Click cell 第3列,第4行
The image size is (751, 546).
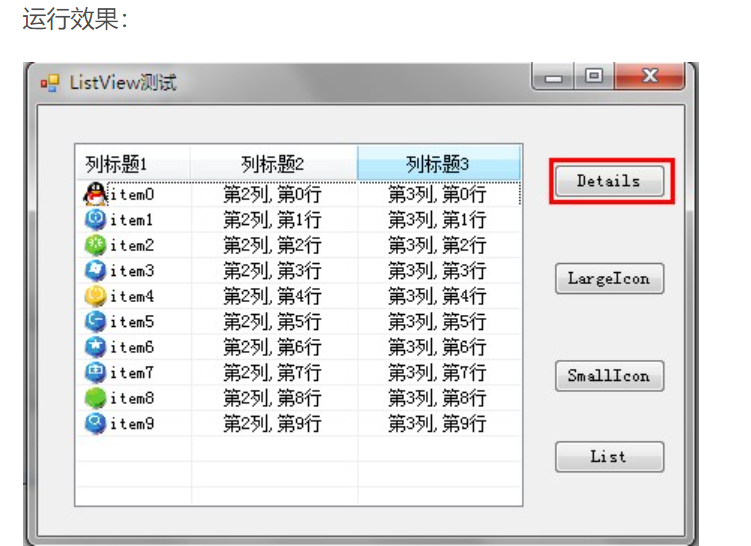click(x=437, y=296)
